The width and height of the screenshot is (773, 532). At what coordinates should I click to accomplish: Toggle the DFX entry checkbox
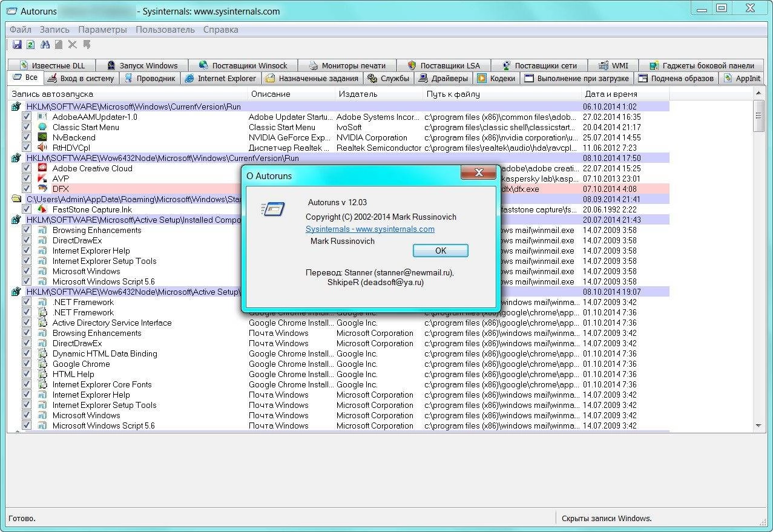pyautogui.click(x=27, y=189)
